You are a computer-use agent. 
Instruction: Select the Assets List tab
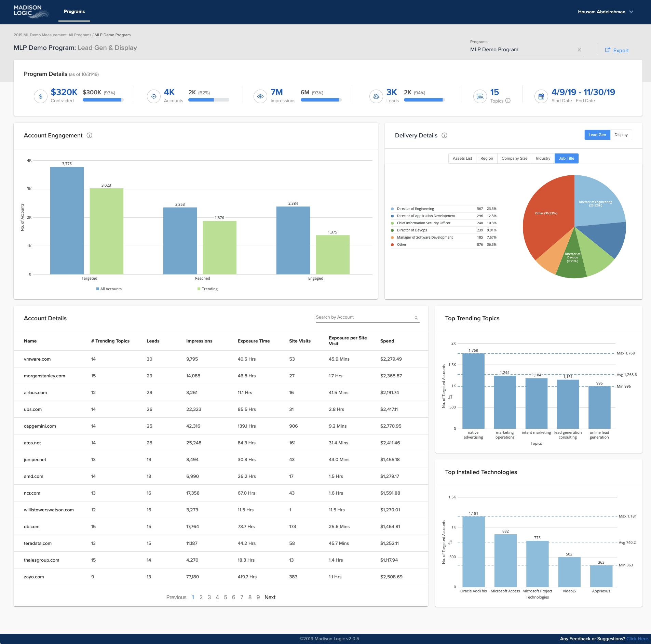tap(462, 158)
